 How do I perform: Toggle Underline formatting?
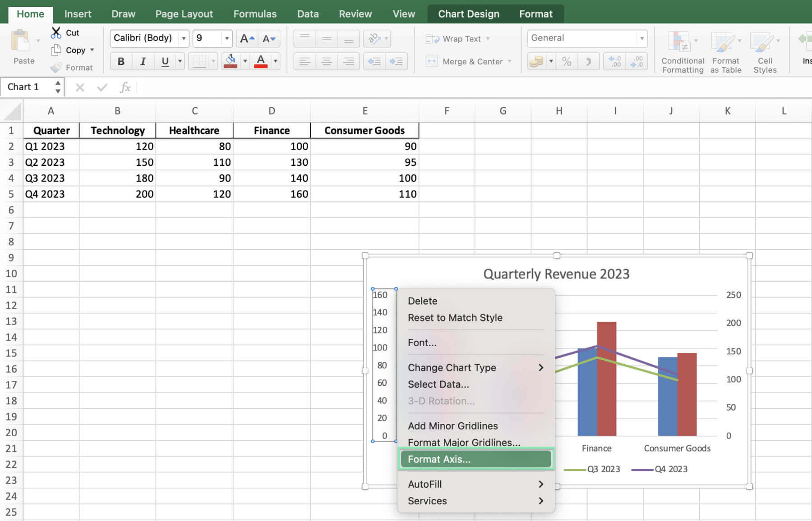pos(165,61)
